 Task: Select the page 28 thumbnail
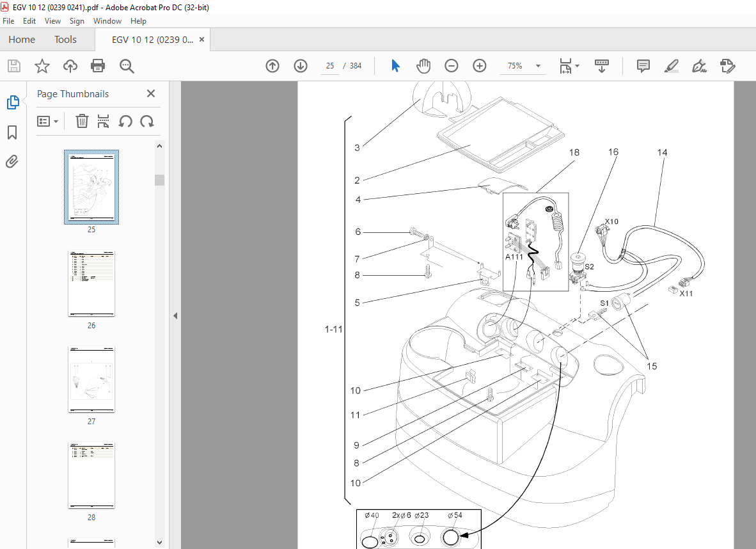(91, 475)
